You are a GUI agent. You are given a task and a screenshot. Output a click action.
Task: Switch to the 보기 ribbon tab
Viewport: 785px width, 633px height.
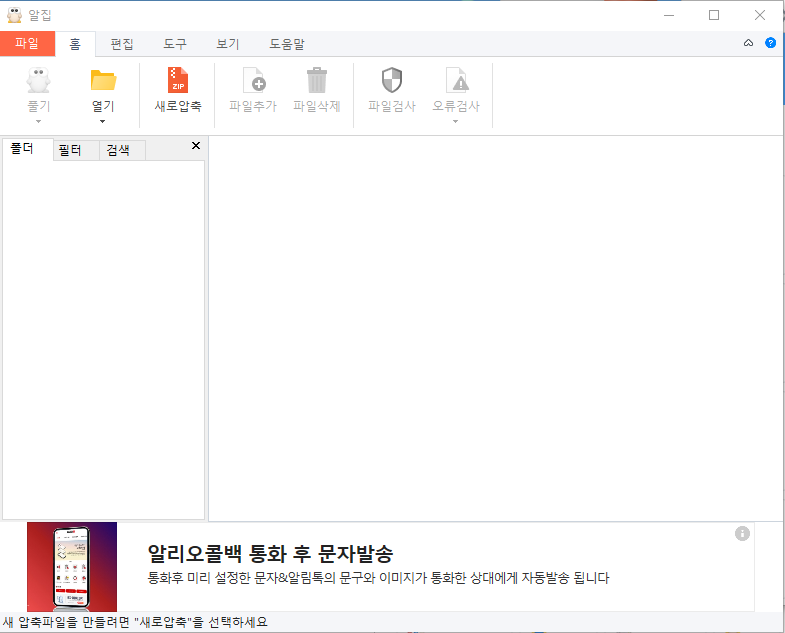click(228, 44)
